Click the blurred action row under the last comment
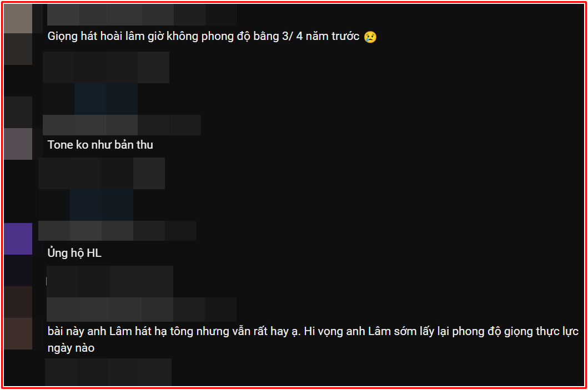588x390 pixels. pos(108,372)
